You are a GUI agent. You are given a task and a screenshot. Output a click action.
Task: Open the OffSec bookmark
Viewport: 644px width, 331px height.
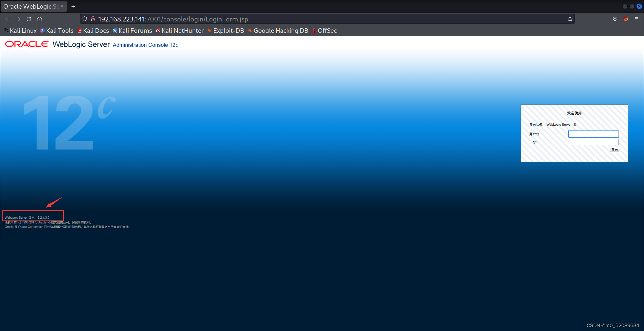pyautogui.click(x=324, y=31)
